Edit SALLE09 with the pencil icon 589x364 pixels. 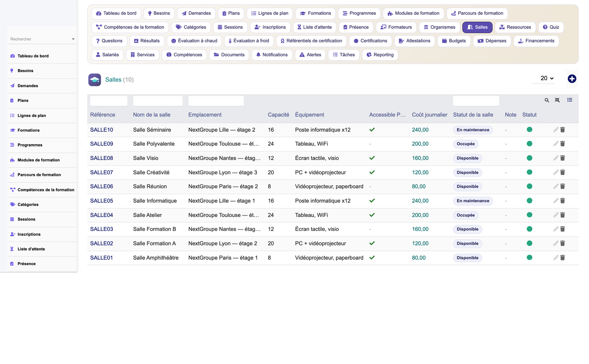click(x=556, y=144)
